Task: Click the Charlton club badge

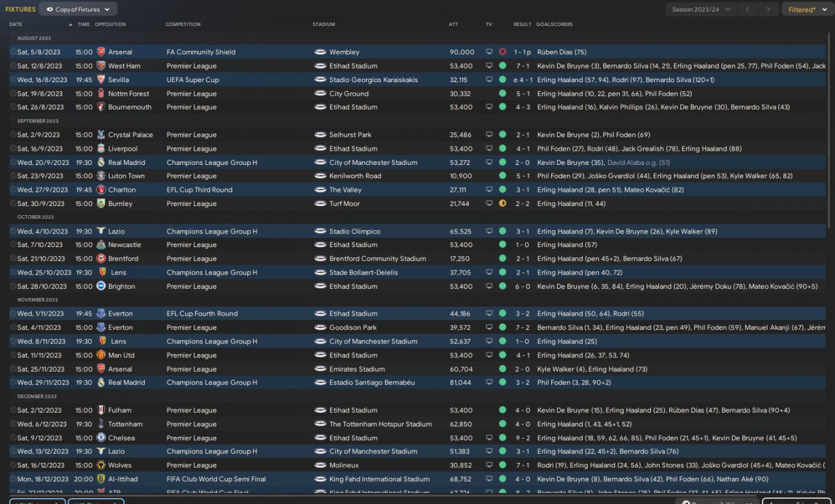Action: tap(100, 190)
